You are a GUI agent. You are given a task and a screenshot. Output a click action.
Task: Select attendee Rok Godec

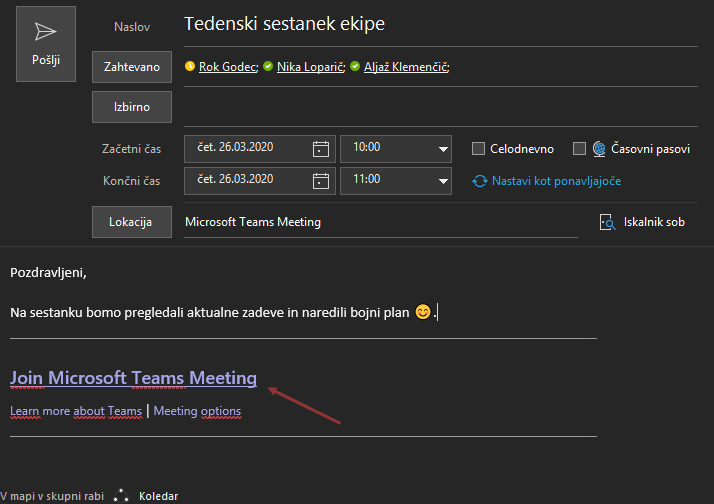point(229,67)
